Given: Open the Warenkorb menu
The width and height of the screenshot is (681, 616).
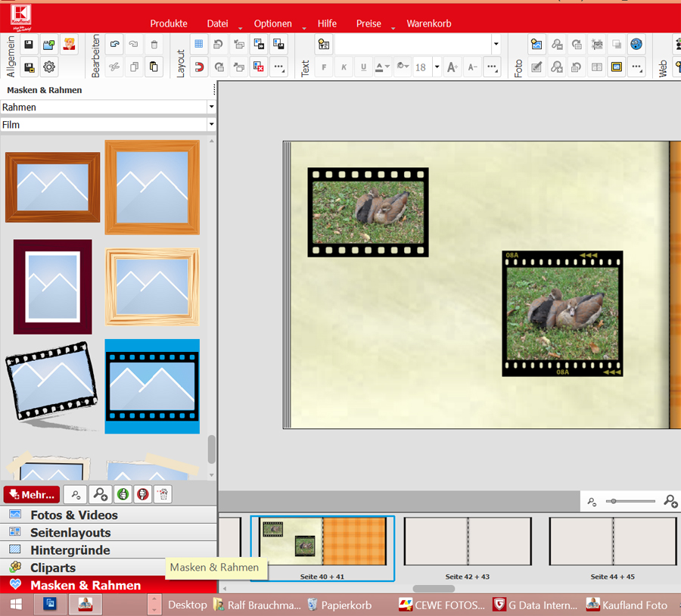Looking at the screenshot, I should (428, 23).
